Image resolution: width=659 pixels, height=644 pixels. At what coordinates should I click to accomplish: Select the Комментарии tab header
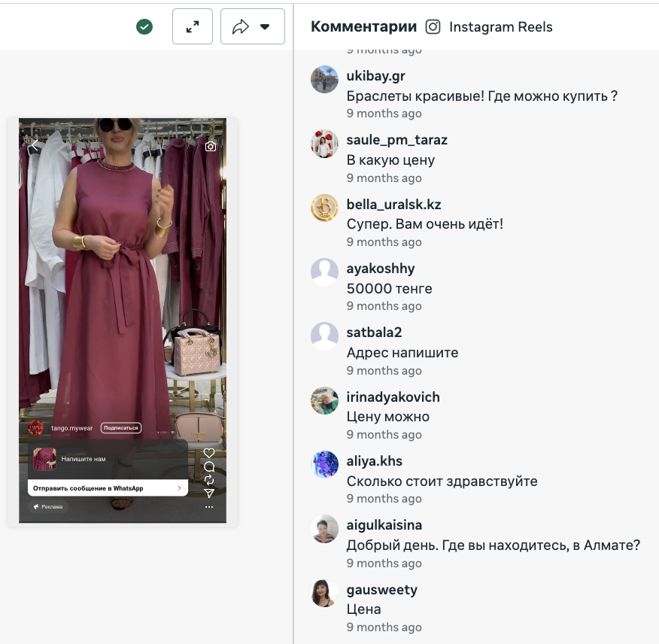(x=363, y=27)
